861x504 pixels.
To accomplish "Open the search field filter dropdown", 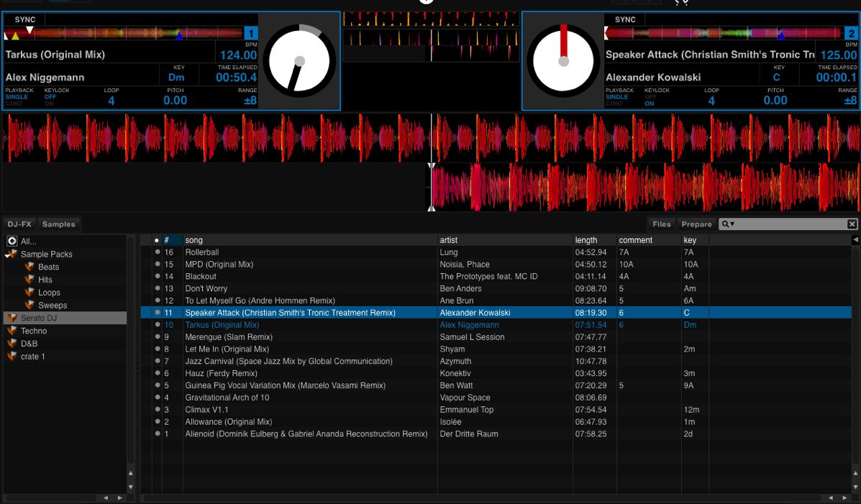I will click(728, 224).
